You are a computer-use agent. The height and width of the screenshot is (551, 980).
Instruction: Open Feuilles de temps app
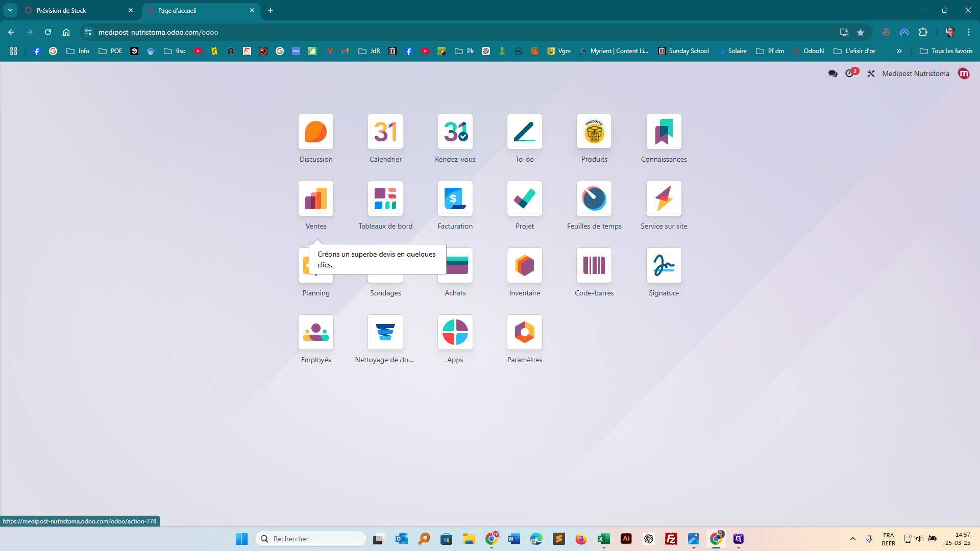point(594,198)
